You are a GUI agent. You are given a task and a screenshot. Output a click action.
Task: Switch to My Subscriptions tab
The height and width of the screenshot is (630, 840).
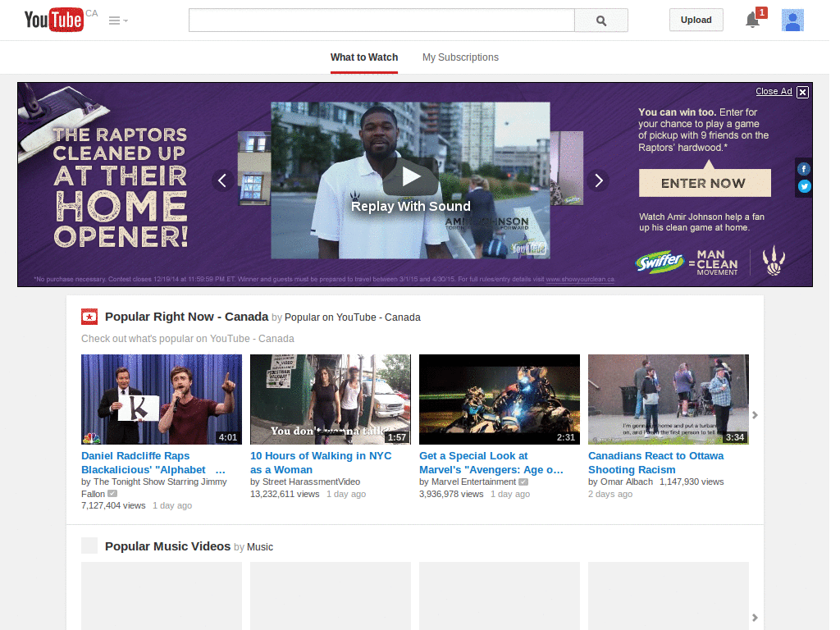pyautogui.click(x=460, y=57)
